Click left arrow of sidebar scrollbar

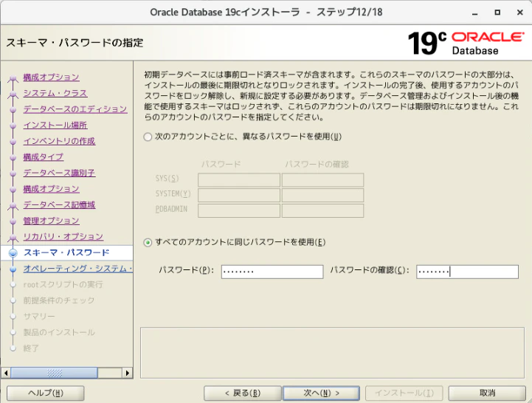click(x=6, y=373)
